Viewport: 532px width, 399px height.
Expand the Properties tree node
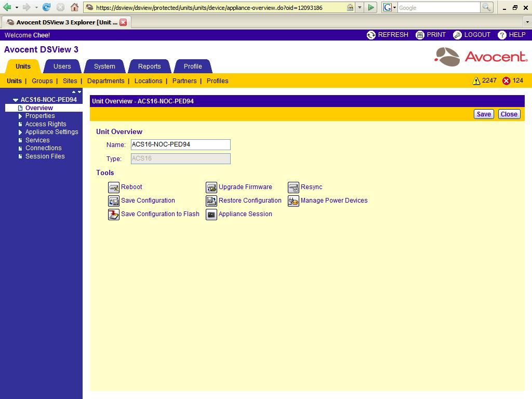(20, 116)
